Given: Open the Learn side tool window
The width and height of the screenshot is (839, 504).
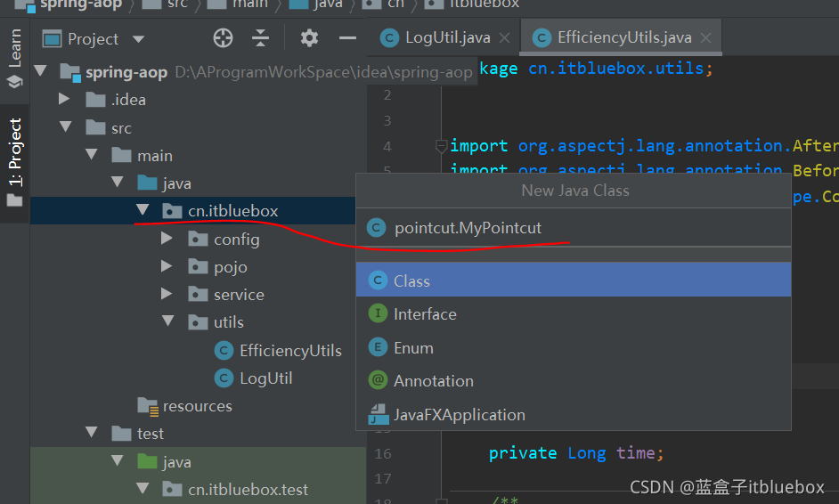Looking at the screenshot, I should pyautogui.click(x=15, y=59).
